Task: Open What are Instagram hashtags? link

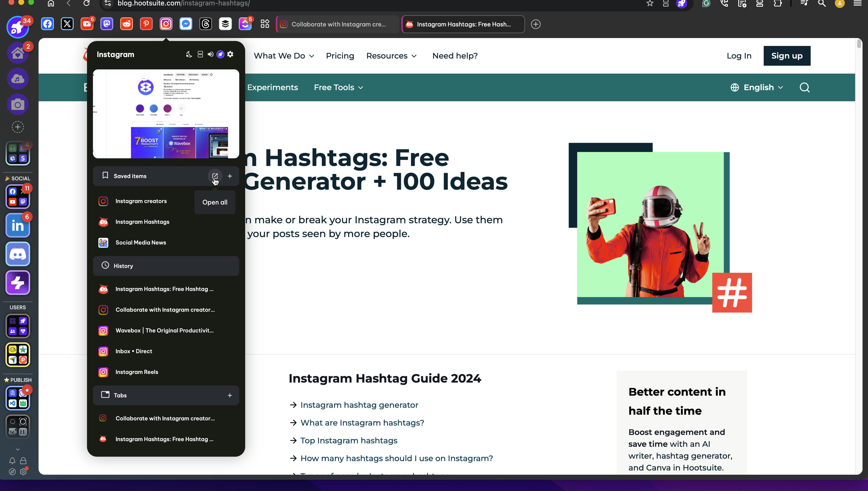Action: click(362, 423)
